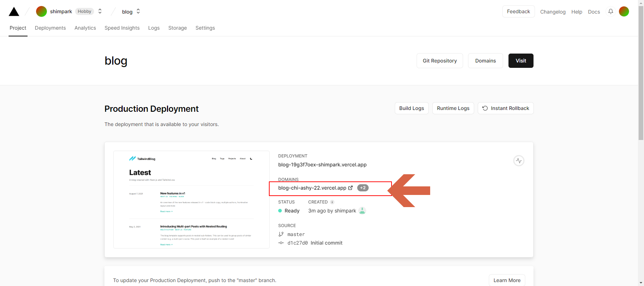644x286 pixels.
Task: Open the Help link
Action: [577, 12]
